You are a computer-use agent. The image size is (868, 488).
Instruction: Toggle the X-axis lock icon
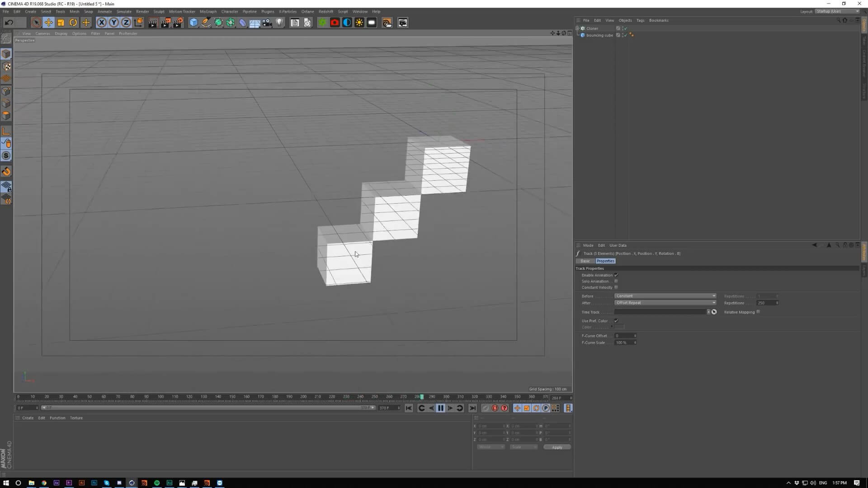pyautogui.click(x=102, y=23)
